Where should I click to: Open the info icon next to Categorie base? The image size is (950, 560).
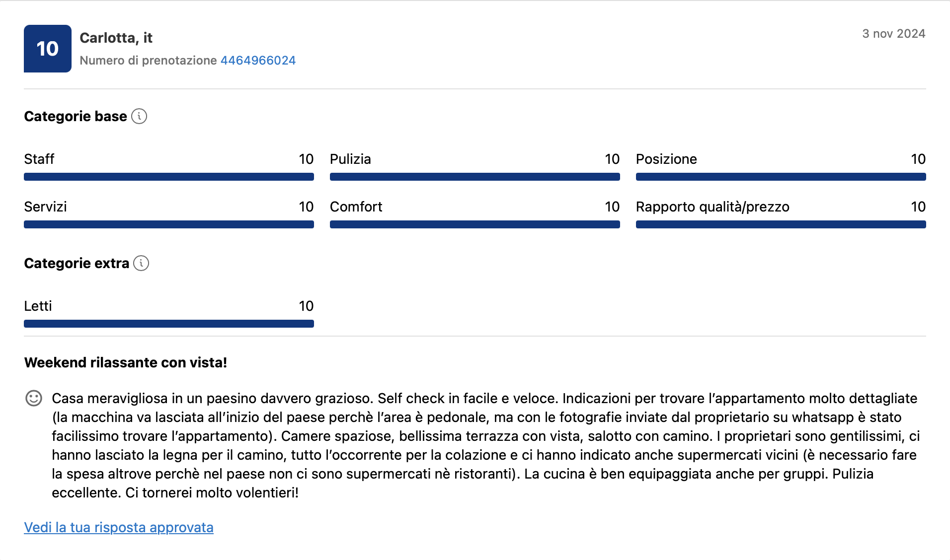point(140,116)
